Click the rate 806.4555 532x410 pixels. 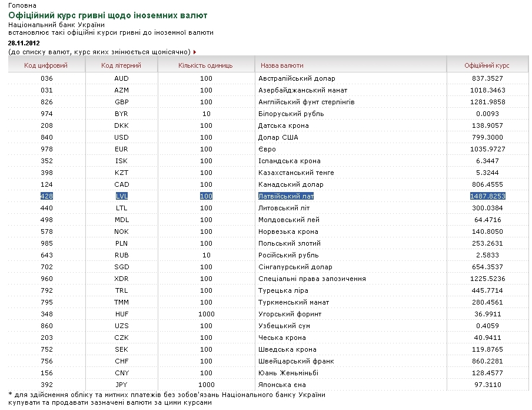click(x=487, y=184)
